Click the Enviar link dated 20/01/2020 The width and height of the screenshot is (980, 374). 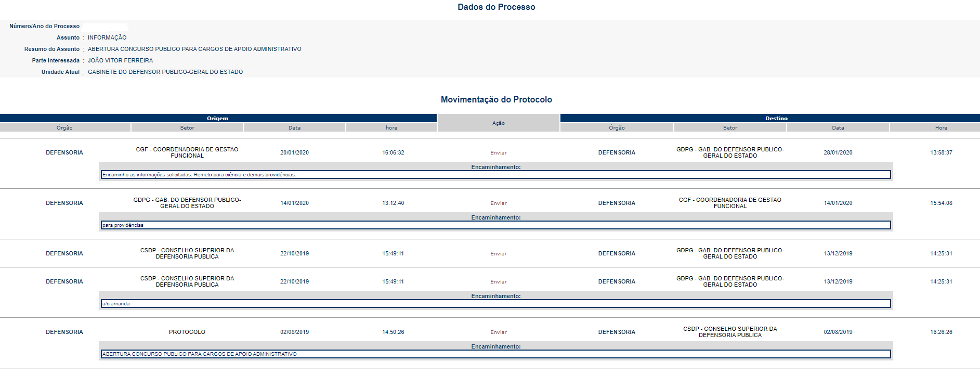498,152
